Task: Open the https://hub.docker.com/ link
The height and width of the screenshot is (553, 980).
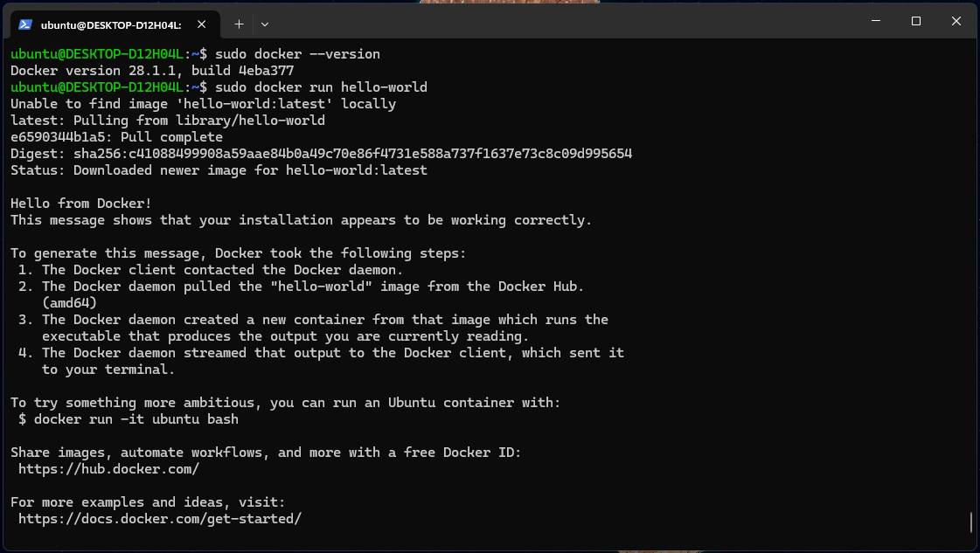Action: 109,469
